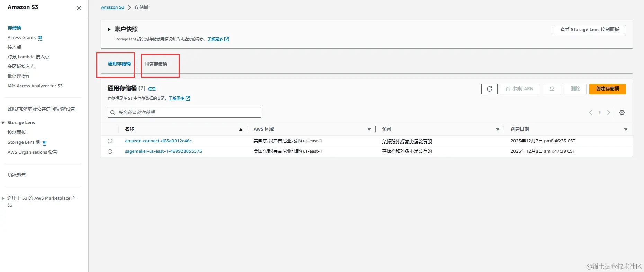Open Storage Lens 控制面板 sidebar item

click(x=17, y=132)
